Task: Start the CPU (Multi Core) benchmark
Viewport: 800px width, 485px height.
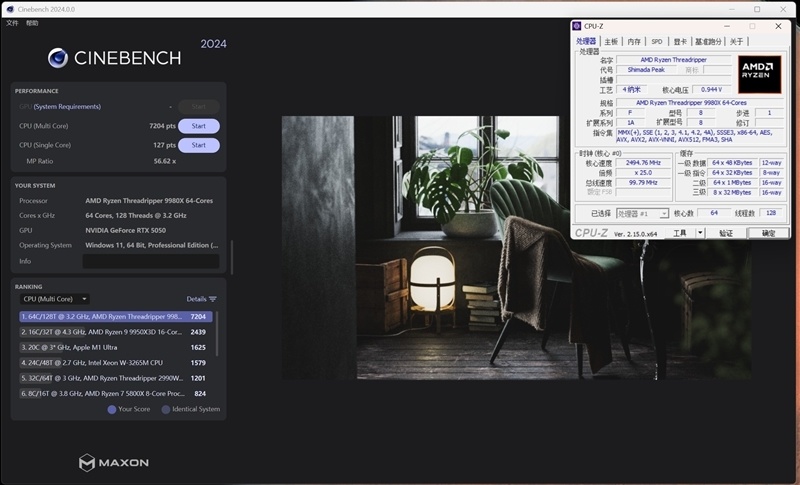Action: pos(198,126)
